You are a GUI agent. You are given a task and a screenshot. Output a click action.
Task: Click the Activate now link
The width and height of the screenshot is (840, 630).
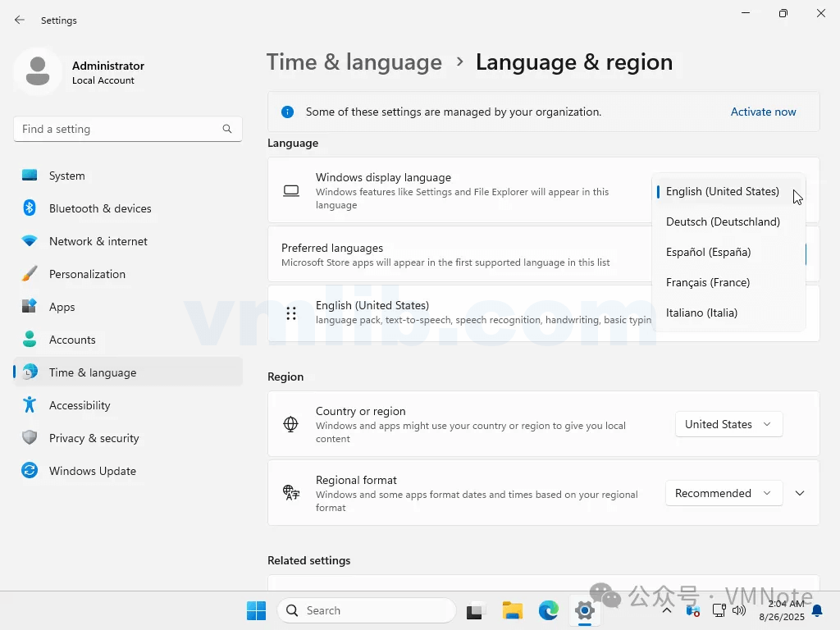tap(763, 112)
